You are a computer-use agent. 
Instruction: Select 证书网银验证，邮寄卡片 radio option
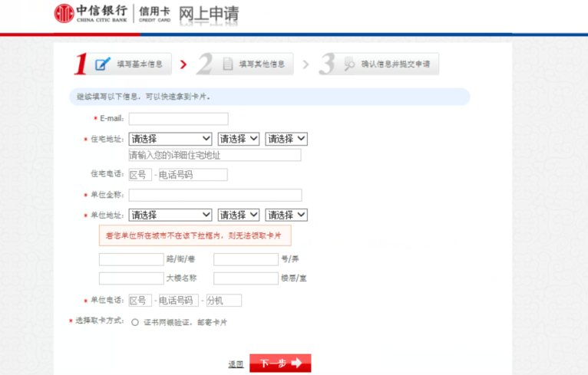[135, 323]
